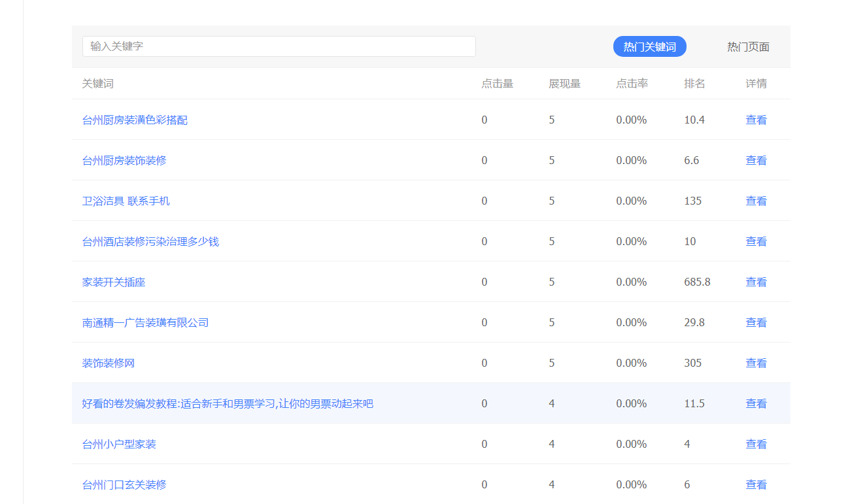Open keyword 台州酒店装修污染治理多少钱
867x504 pixels.
click(150, 241)
